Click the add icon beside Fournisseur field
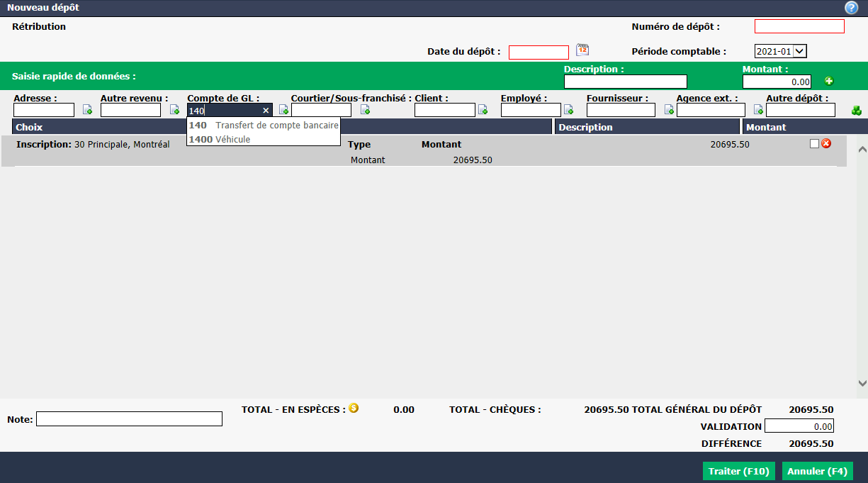 tap(669, 110)
